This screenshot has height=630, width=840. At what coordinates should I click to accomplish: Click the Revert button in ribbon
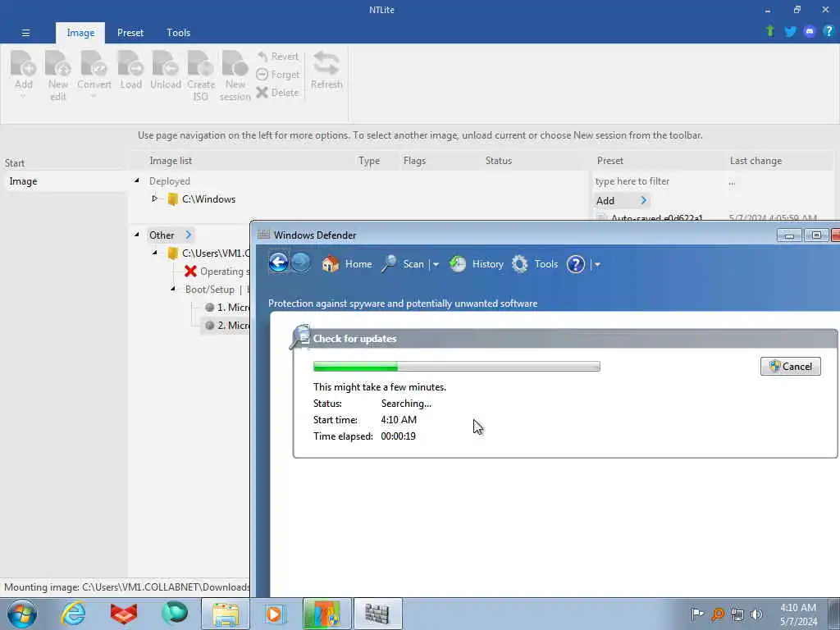click(277, 57)
